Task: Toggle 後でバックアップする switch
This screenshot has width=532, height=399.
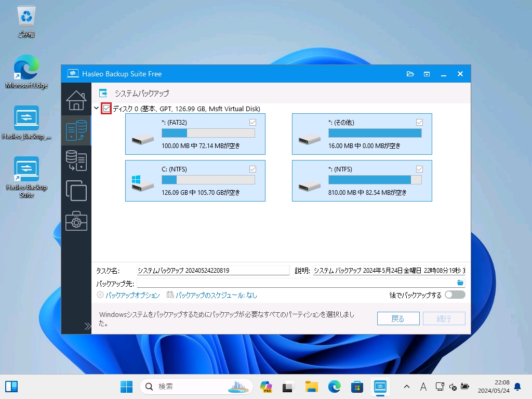Action: tap(455, 295)
